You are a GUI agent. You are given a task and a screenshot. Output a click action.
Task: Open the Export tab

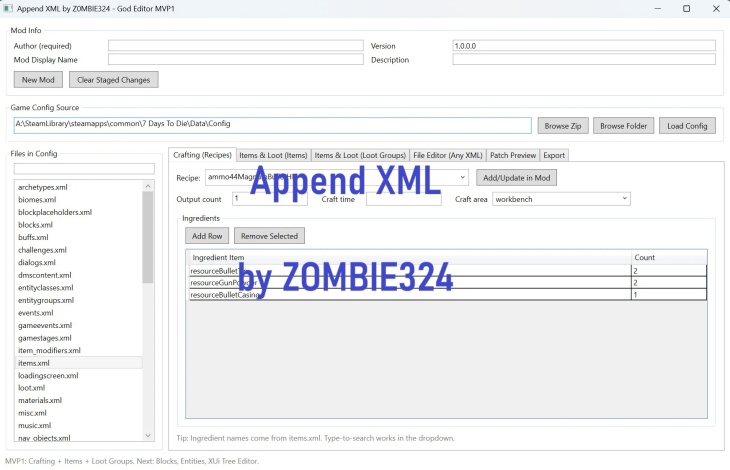pyautogui.click(x=554, y=155)
